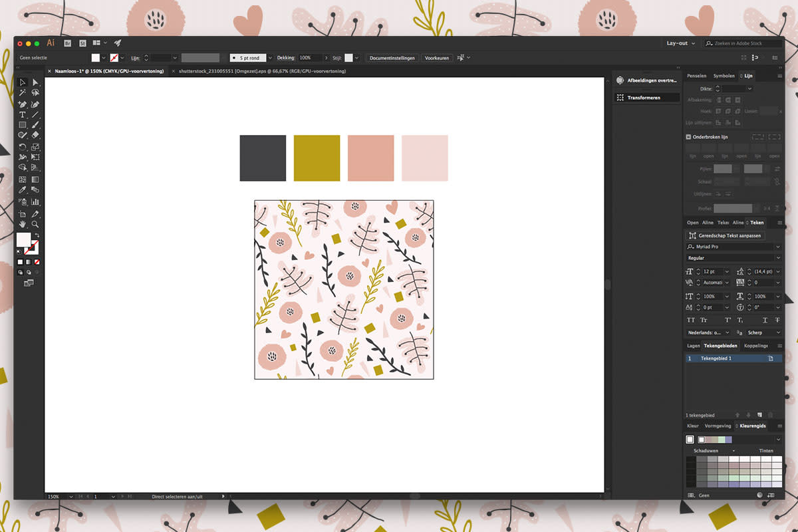Viewport: 798px width, 532px height.
Task: Choose the Hand tool
Action: click(23, 225)
